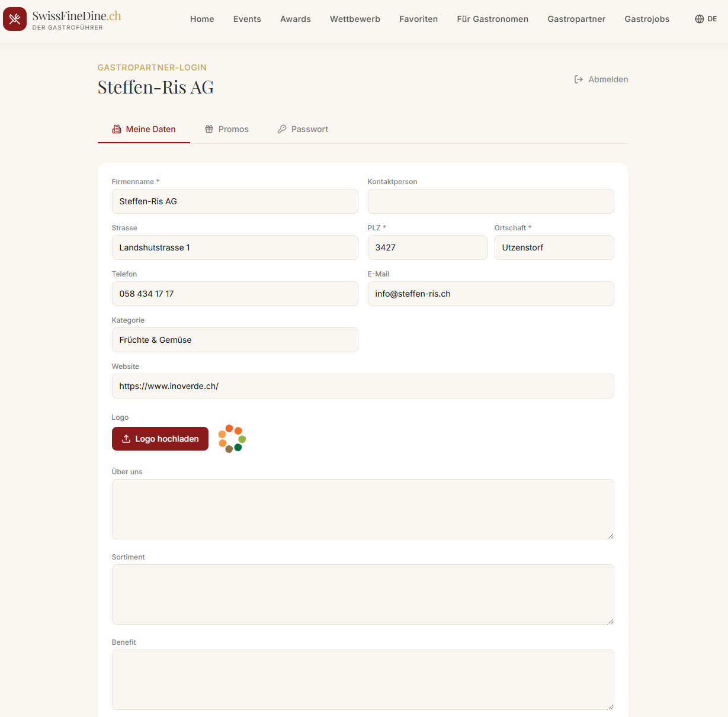The width and height of the screenshot is (728, 717).
Task: Click the Logo hochladen button
Action: click(160, 439)
